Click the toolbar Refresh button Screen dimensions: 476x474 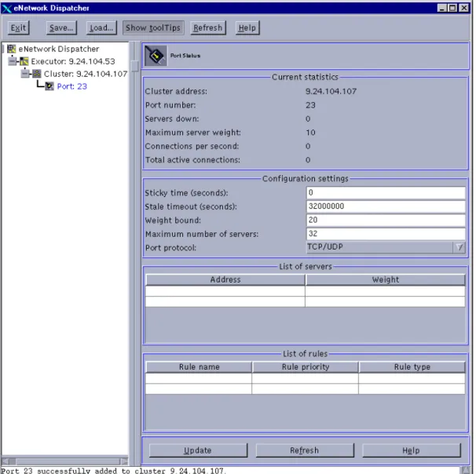[208, 28]
